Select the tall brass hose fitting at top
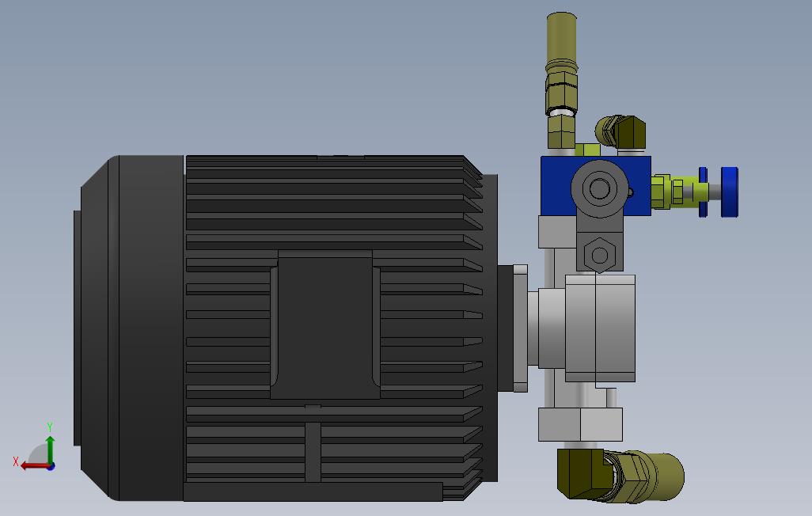The width and height of the screenshot is (812, 516). click(x=561, y=64)
